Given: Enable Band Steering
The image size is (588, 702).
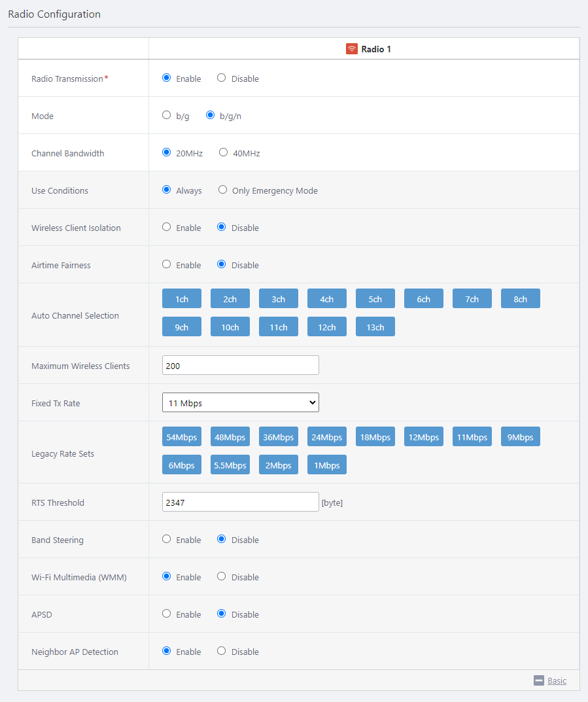Looking at the screenshot, I should point(167,539).
